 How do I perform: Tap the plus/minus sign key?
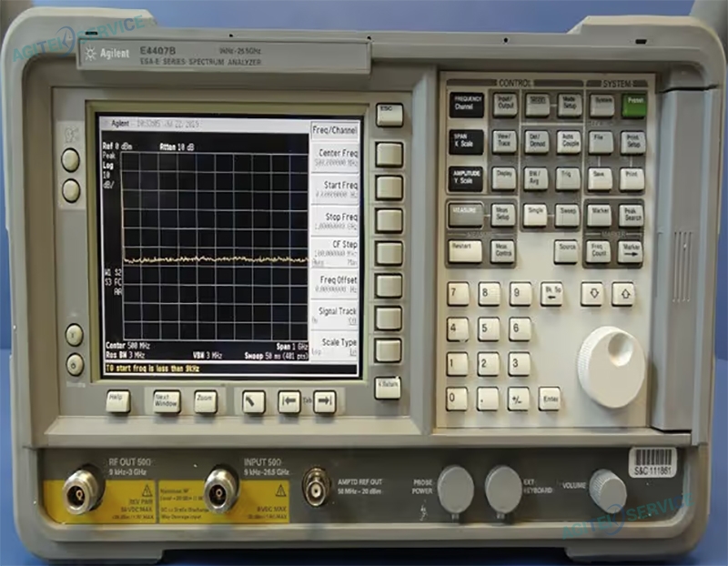point(519,399)
